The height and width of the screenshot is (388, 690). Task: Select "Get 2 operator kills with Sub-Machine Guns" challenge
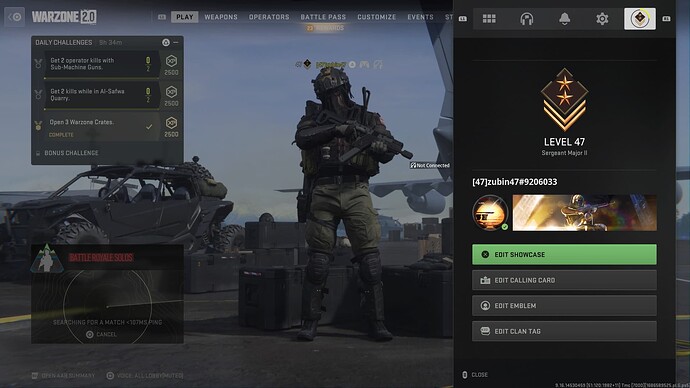102,64
